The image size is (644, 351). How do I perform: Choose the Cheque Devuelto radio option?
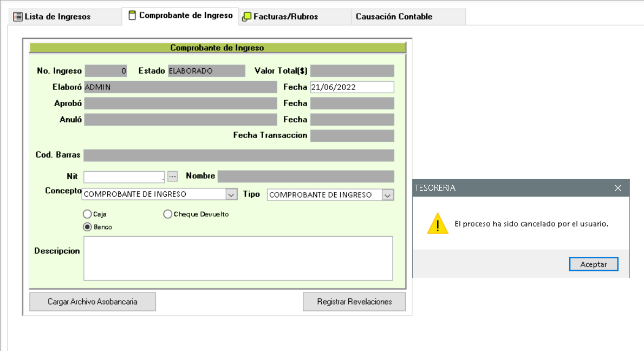pyautogui.click(x=167, y=214)
